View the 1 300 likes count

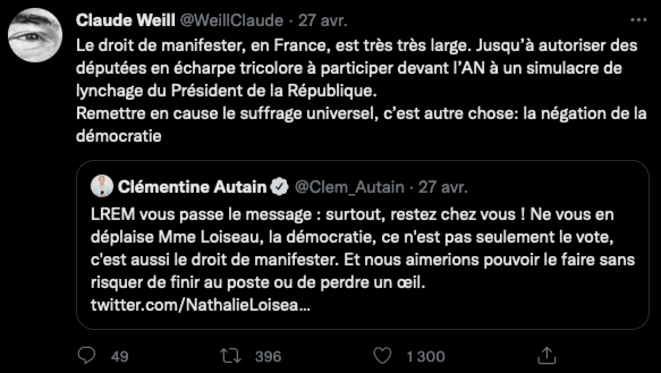click(x=425, y=357)
